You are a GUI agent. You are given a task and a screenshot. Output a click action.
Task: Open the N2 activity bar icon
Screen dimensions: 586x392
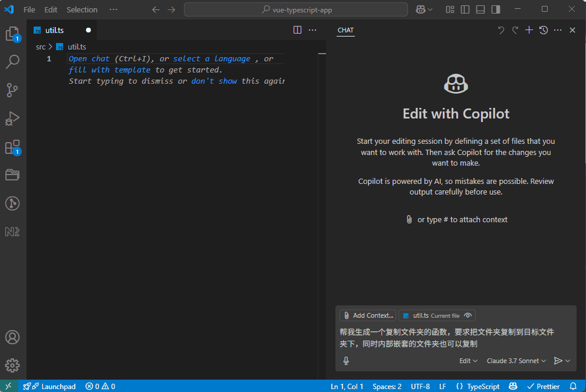pyautogui.click(x=13, y=232)
